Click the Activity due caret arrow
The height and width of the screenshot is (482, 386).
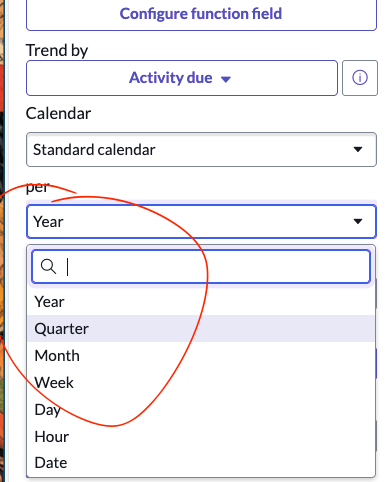click(226, 79)
